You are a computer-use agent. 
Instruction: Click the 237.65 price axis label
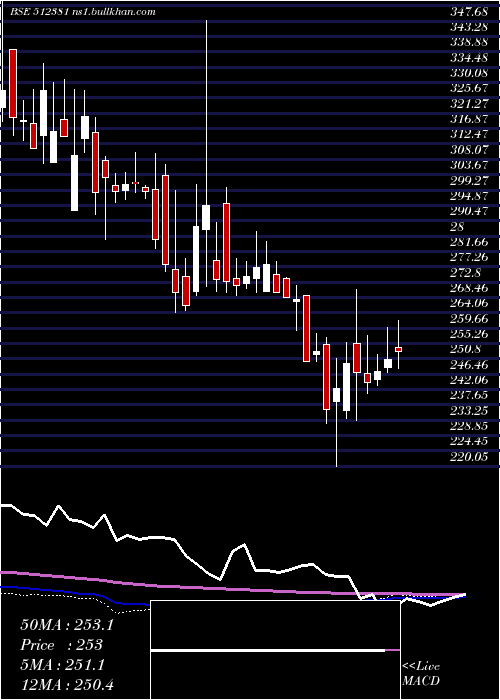click(468, 395)
